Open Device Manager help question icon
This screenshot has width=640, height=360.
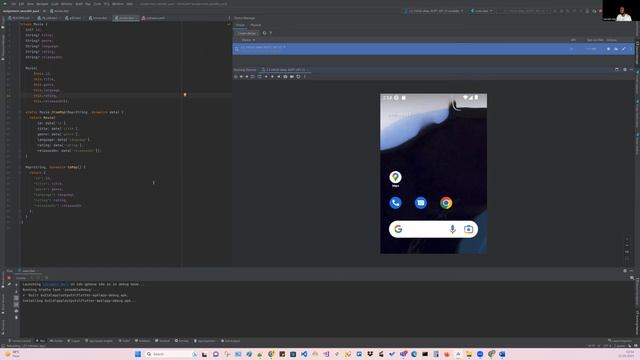[271, 33]
